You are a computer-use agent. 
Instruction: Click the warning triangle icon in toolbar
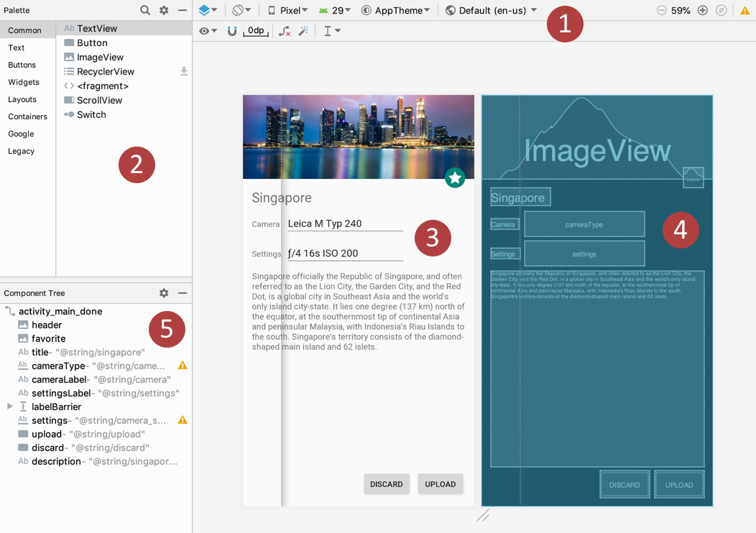(x=745, y=11)
